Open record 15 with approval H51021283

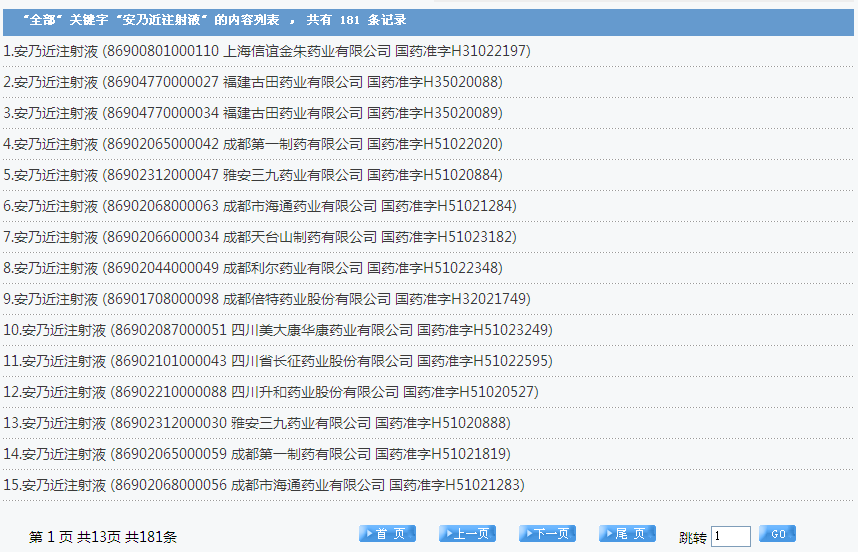point(264,485)
